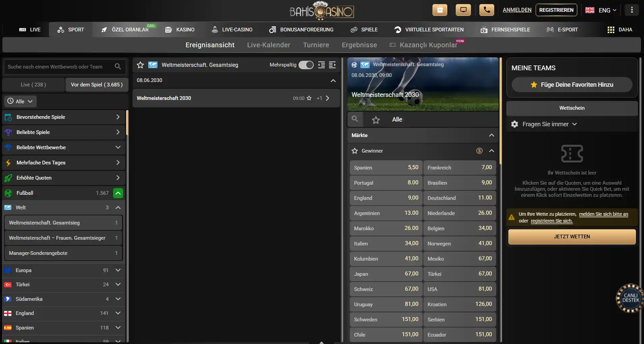
Task: Open the Turniere tab
Action: [x=316, y=45]
